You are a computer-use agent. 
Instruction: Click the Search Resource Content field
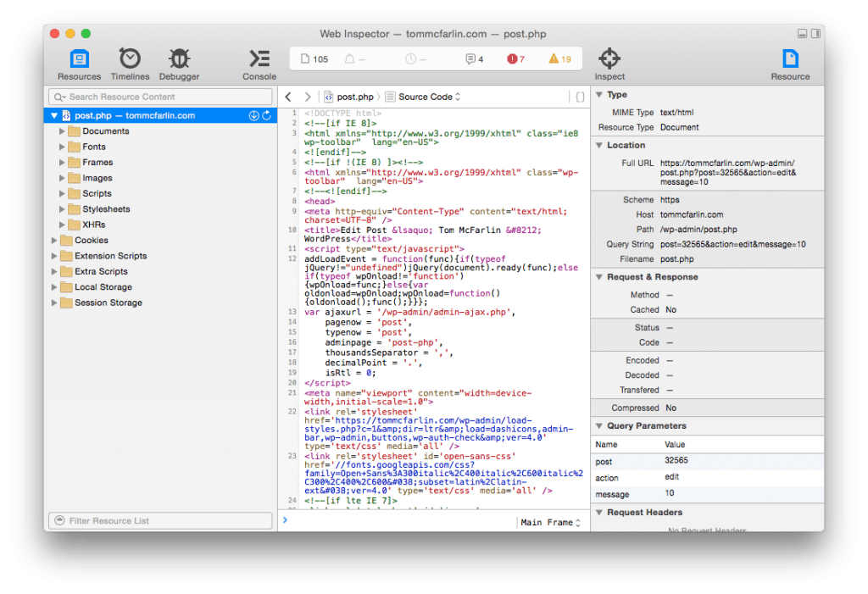160,97
